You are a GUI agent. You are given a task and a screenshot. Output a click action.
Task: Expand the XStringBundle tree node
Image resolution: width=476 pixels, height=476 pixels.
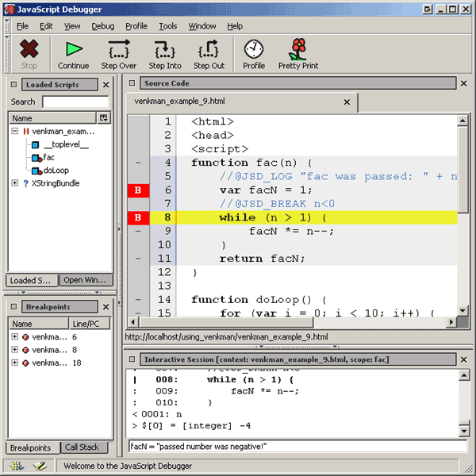[14, 183]
